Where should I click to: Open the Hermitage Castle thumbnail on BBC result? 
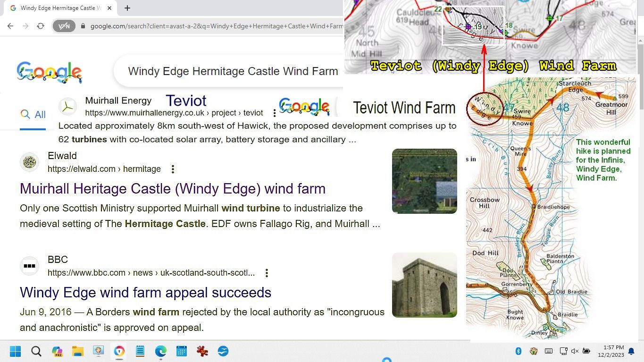(425, 285)
